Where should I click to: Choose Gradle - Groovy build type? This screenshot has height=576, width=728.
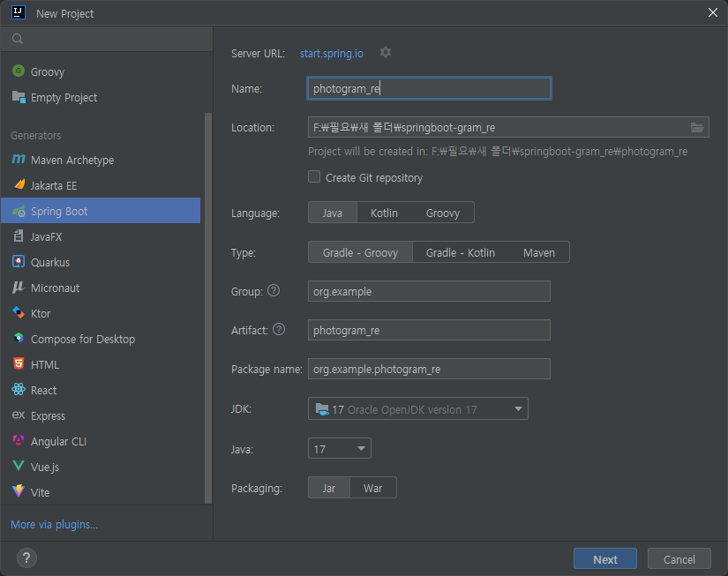pyautogui.click(x=360, y=252)
